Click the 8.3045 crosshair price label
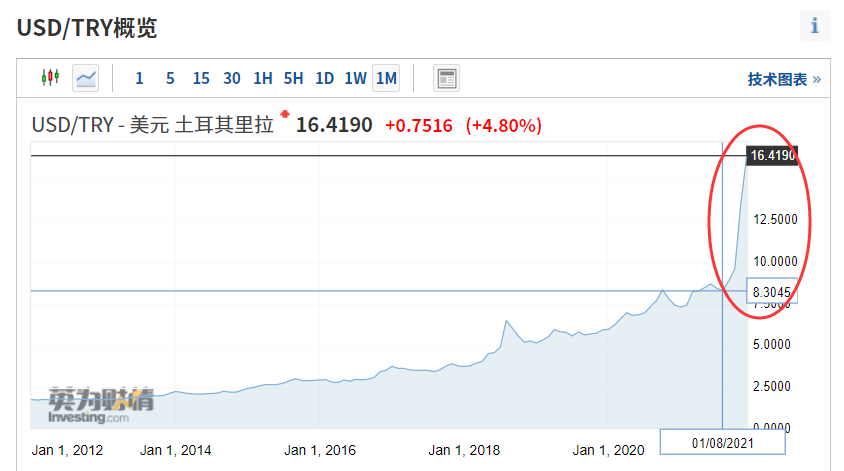Screen dimensions: 844x471 [771, 291]
